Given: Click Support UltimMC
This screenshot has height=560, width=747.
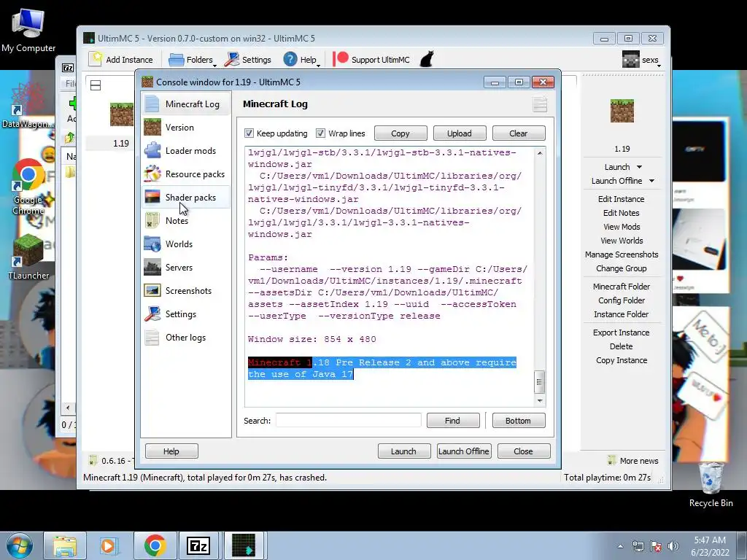Looking at the screenshot, I should click(x=371, y=60).
